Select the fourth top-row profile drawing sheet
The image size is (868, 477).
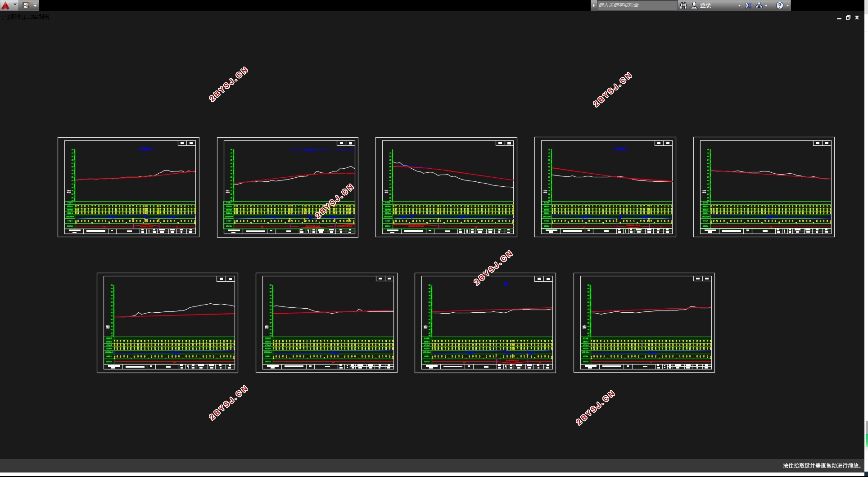click(605, 187)
